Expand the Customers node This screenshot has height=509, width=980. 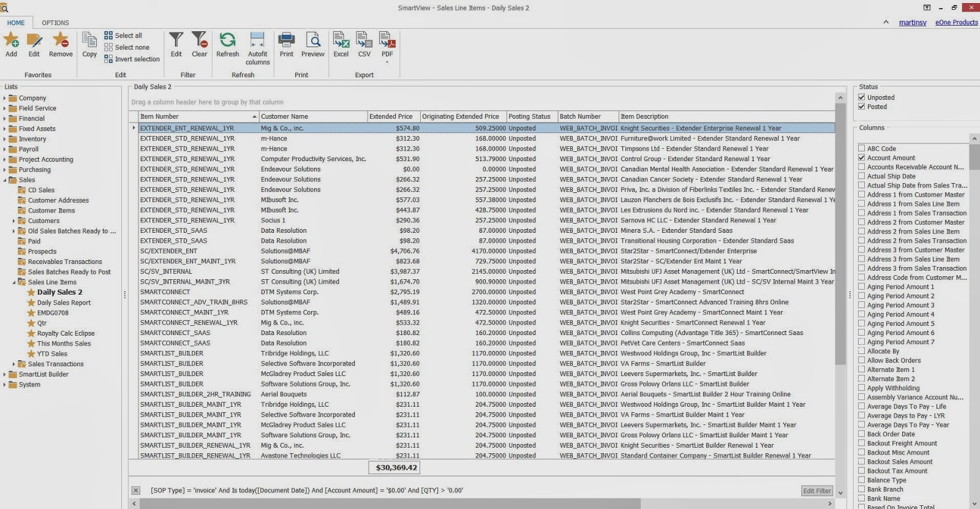tap(13, 221)
